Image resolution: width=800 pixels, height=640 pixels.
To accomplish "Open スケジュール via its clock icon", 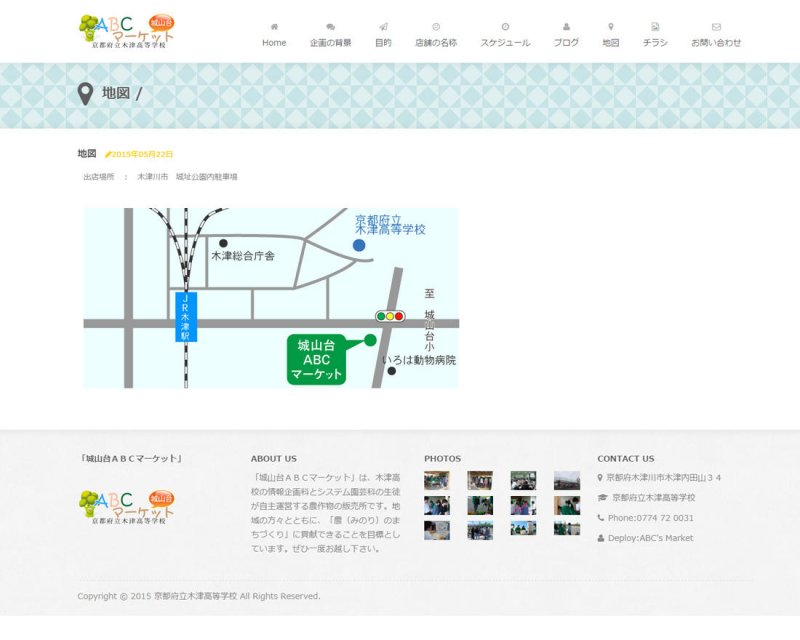I will pyautogui.click(x=505, y=27).
